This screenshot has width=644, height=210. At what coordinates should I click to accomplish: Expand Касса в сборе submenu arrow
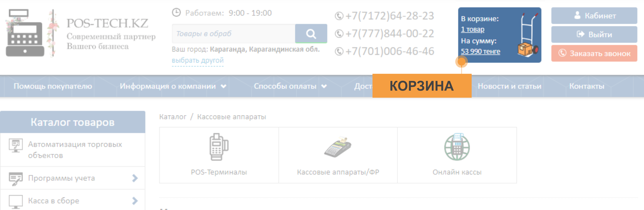tap(135, 201)
